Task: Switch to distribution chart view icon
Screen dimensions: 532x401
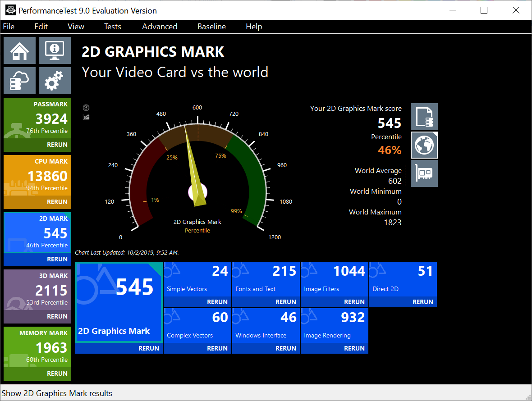Action: [86, 117]
